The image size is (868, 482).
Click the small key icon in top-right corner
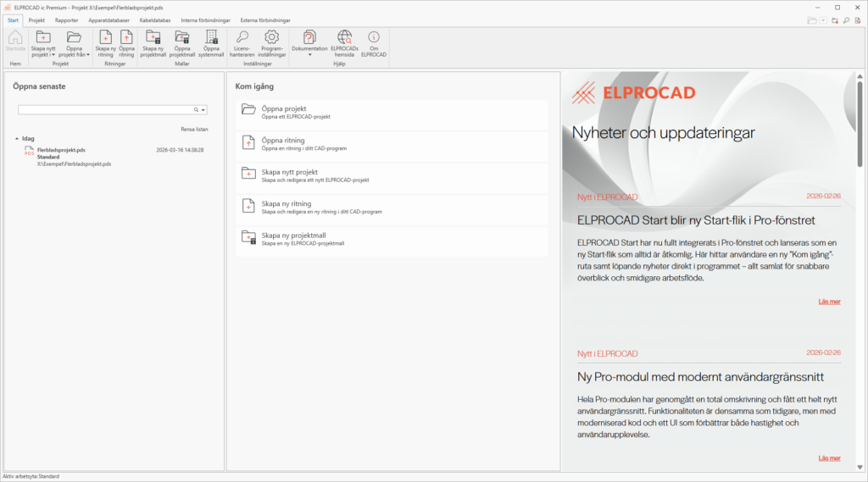[847, 20]
